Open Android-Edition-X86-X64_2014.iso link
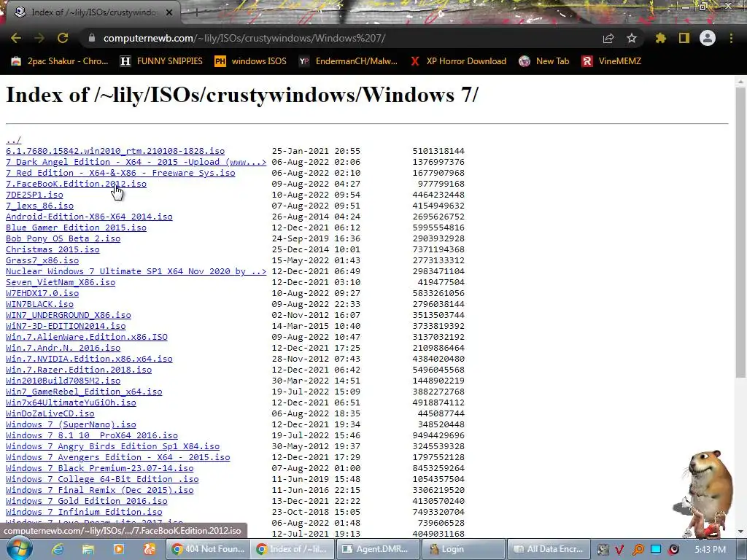The width and height of the screenshot is (747, 560). pyautogui.click(x=89, y=217)
